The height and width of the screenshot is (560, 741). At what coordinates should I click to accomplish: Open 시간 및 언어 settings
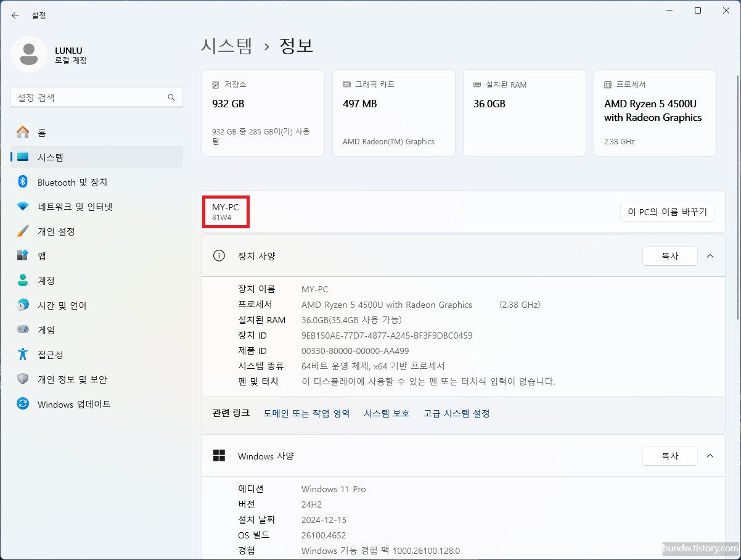[97, 305]
